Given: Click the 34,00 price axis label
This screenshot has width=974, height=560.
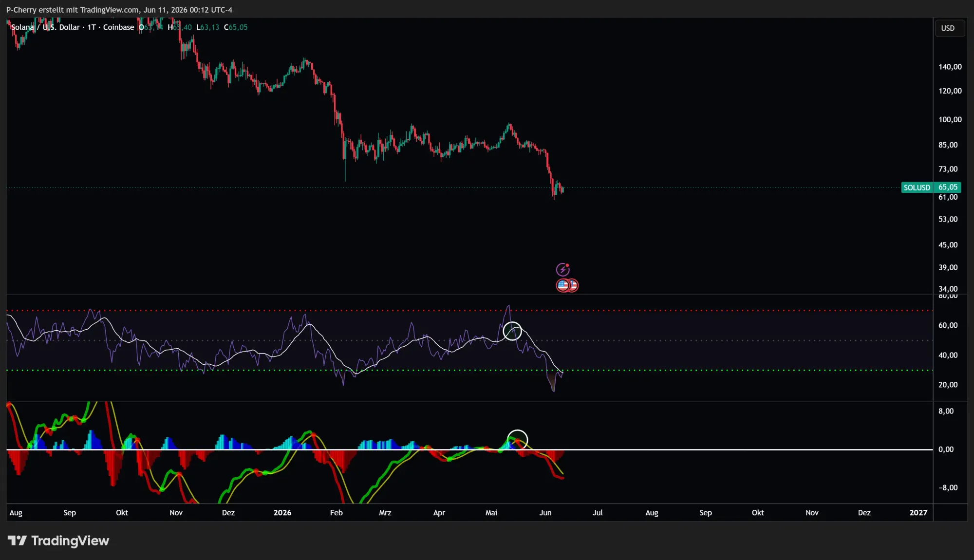Looking at the screenshot, I should pyautogui.click(x=948, y=289).
